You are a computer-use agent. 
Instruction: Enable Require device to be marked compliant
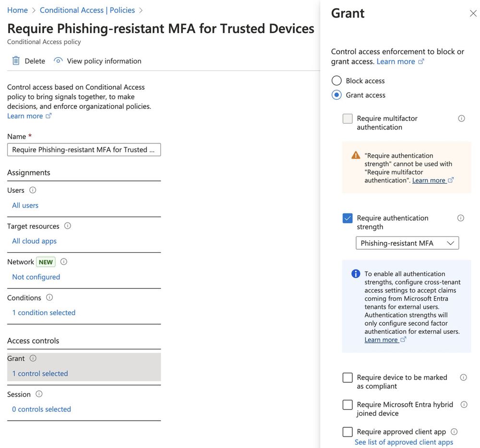coord(348,378)
